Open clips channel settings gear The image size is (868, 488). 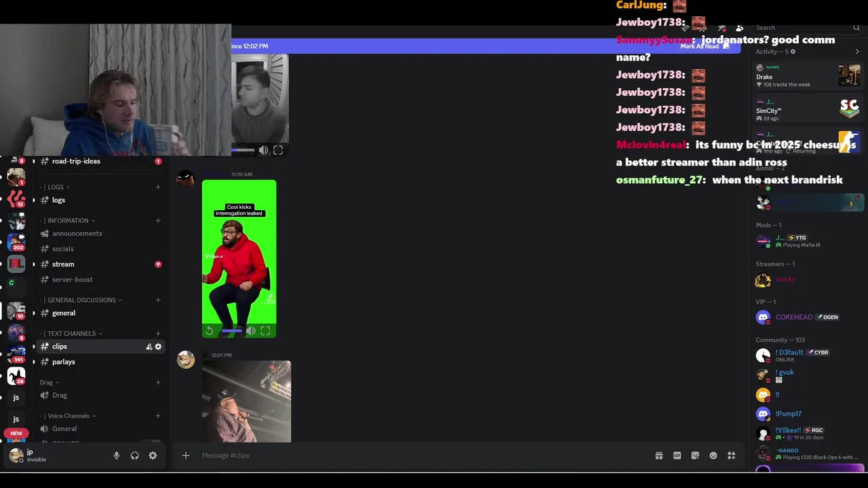158,346
